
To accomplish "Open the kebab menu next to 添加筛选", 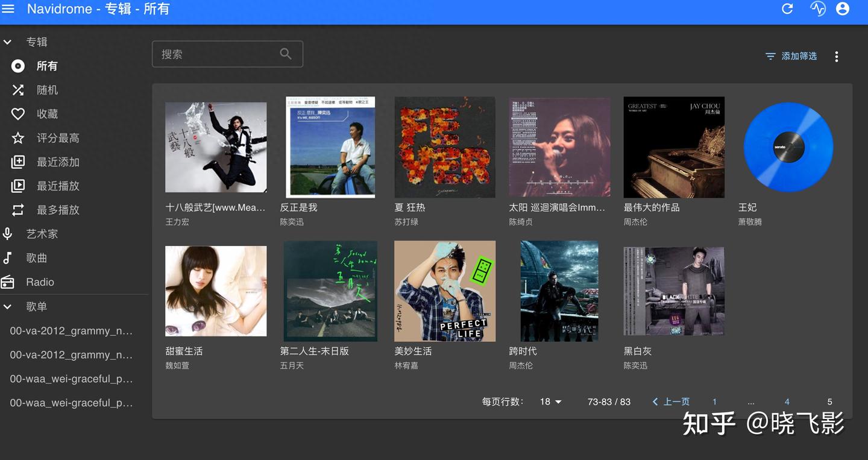I will coord(837,56).
